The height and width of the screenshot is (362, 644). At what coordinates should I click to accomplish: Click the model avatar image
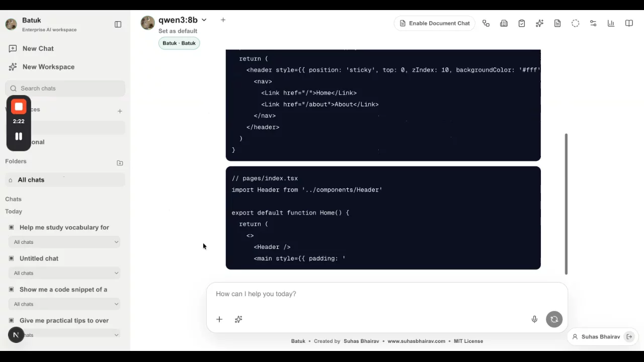coord(147,23)
